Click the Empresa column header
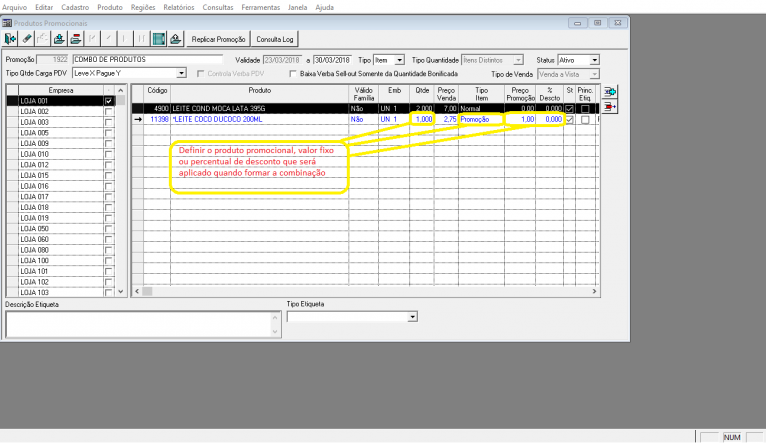766x443 pixels. [61, 90]
